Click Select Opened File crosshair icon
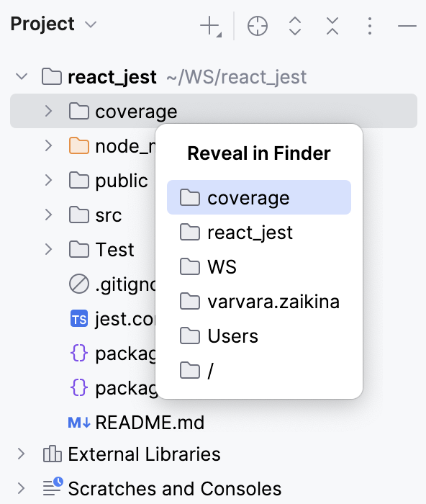The image size is (426, 504). click(x=258, y=27)
